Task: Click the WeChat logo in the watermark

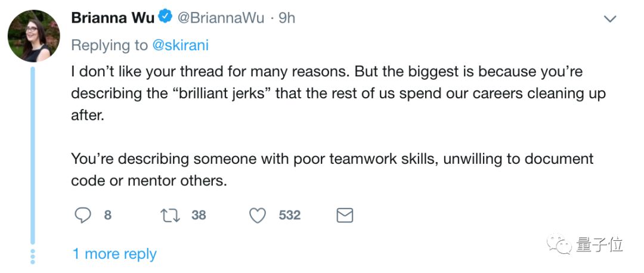Action: coord(559,246)
